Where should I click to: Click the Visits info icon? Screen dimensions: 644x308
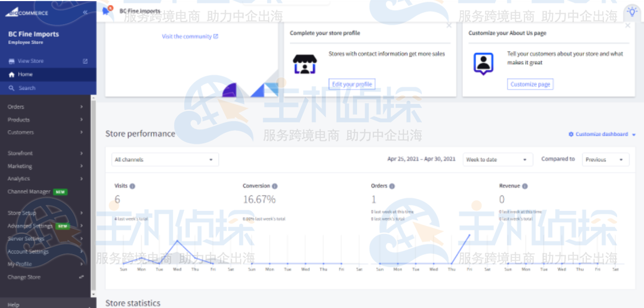[x=132, y=186]
